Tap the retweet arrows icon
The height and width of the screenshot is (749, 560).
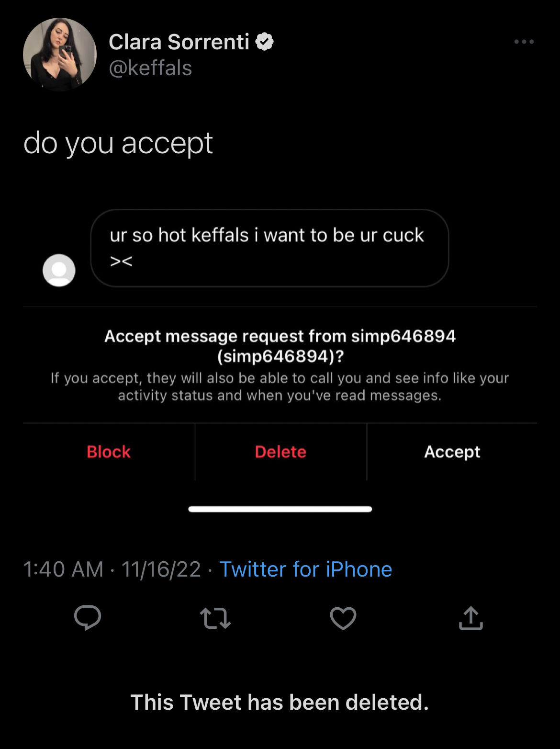pos(215,618)
